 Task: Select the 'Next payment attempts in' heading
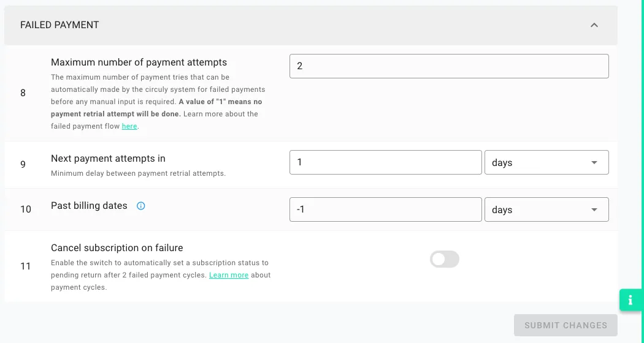click(x=108, y=159)
